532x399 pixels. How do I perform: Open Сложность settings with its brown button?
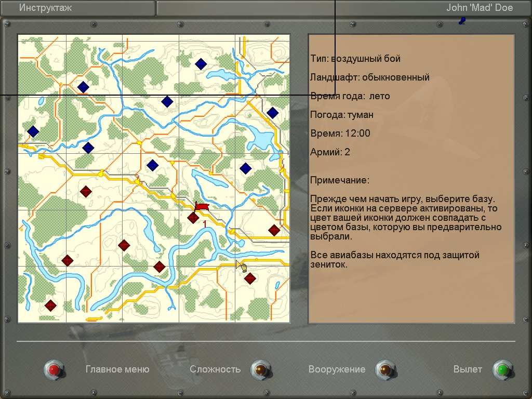(260, 369)
